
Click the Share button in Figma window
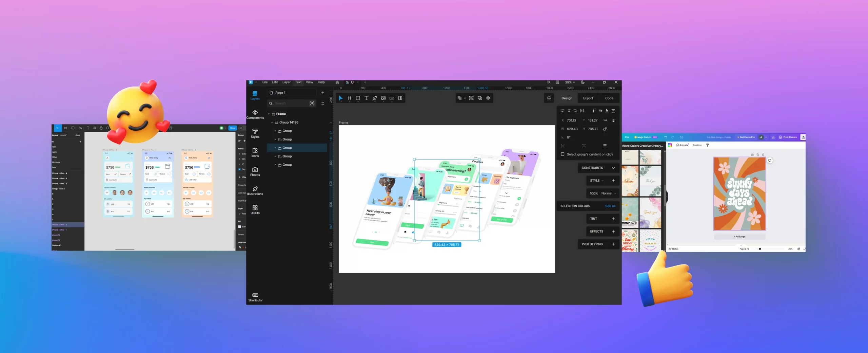click(x=233, y=128)
